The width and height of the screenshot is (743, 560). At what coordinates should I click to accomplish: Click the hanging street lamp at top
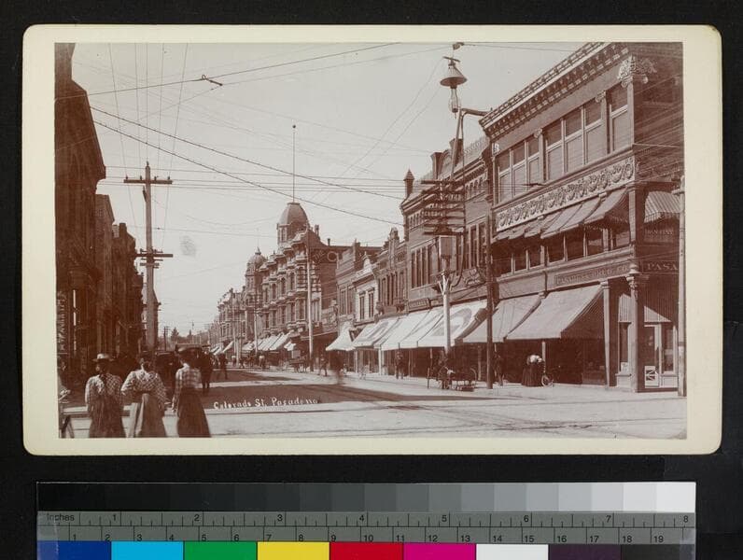(453, 76)
